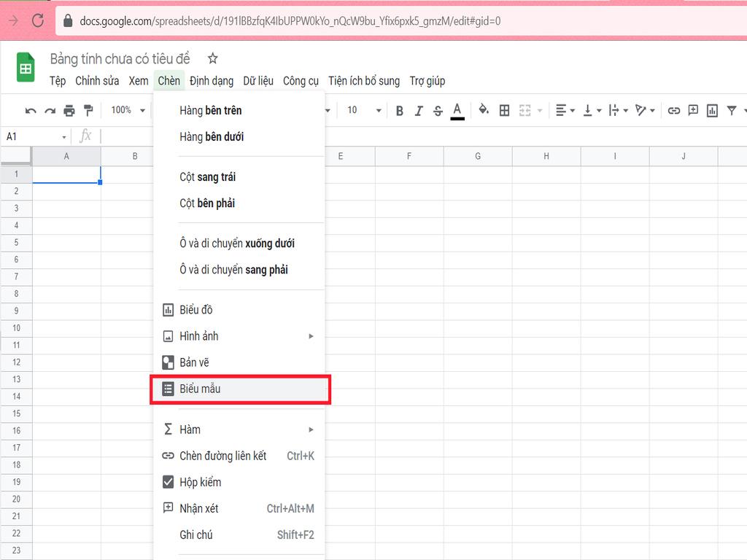Click the print icon
Image resolution: width=747 pixels, height=560 pixels.
coord(69,110)
